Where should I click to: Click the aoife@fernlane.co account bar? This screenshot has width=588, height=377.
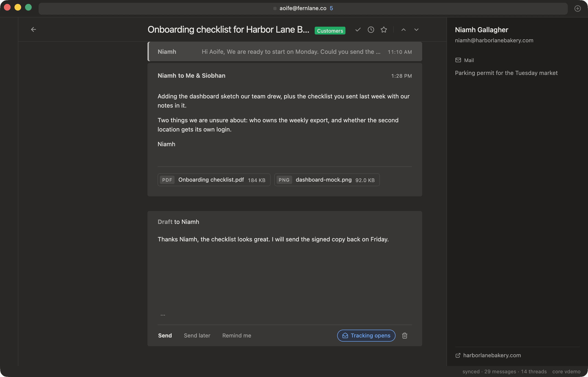click(303, 8)
